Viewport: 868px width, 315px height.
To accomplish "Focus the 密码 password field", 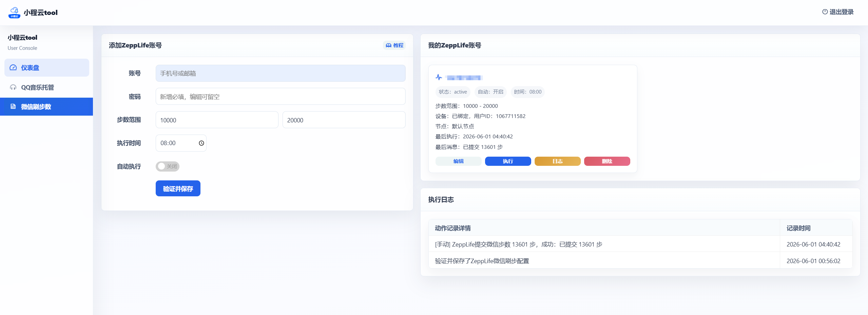I will (x=281, y=96).
